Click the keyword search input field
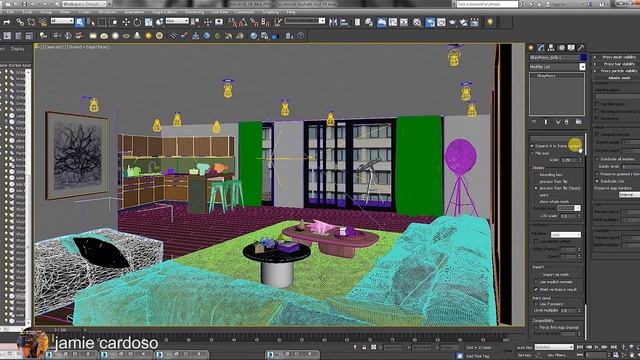 [487, 4]
